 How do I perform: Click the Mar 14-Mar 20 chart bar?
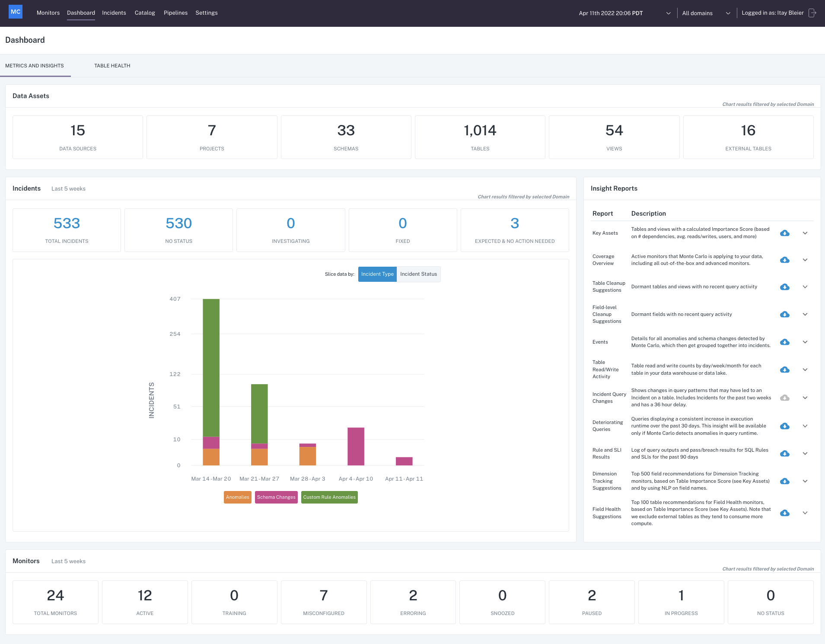(211, 382)
